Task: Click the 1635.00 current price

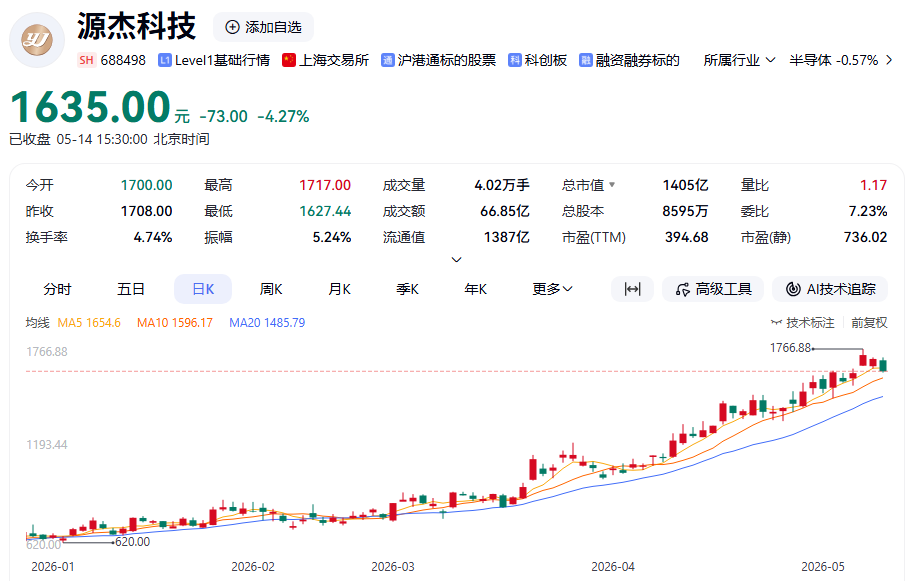Action: pyautogui.click(x=91, y=108)
